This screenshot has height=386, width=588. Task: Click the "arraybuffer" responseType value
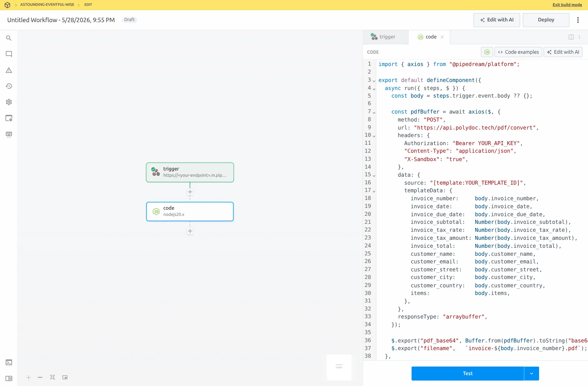pyautogui.click(x=463, y=317)
